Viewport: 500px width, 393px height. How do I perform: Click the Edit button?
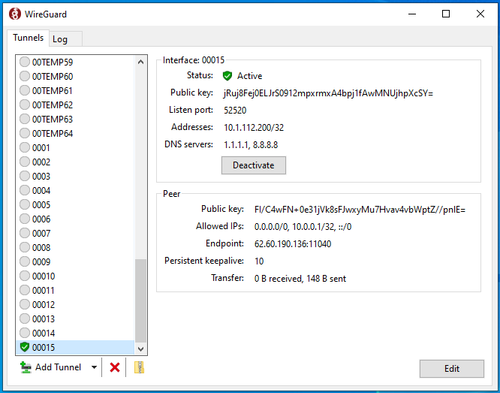(452, 369)
